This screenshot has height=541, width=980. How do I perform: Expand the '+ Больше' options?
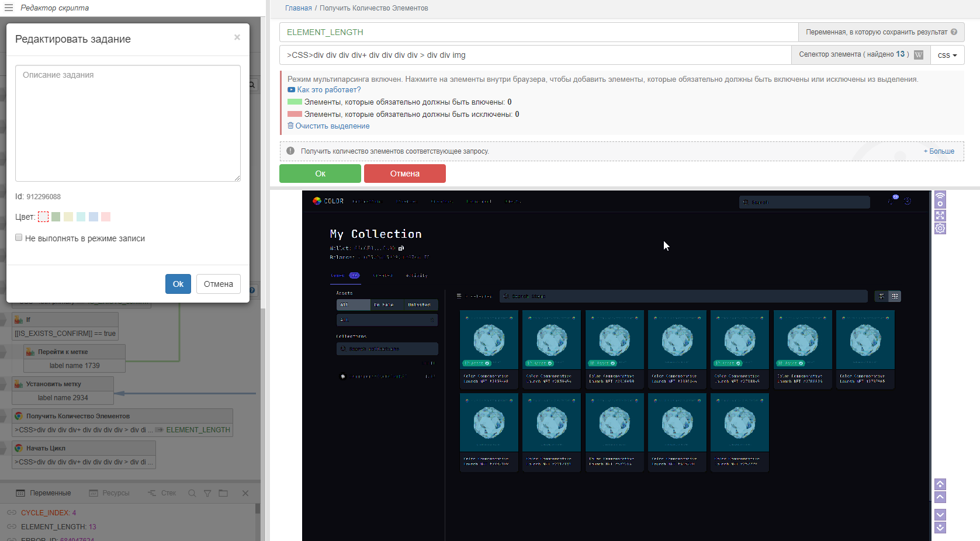(x=939, y=151)
